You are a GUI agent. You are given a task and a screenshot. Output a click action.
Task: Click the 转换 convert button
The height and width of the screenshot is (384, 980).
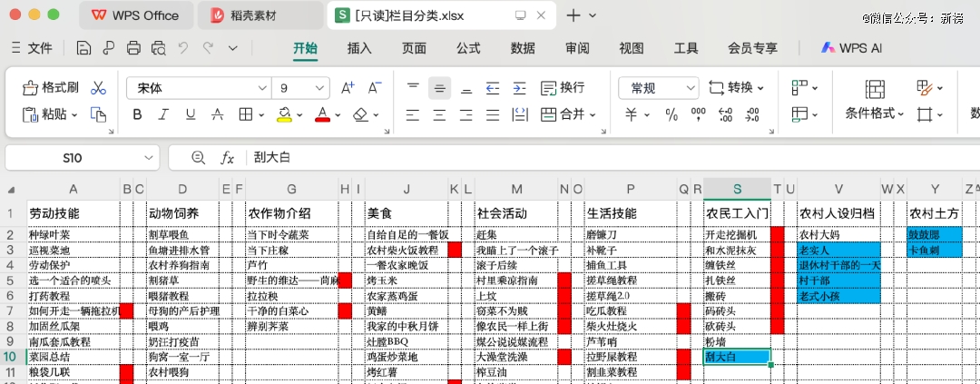tap(736, 87)
